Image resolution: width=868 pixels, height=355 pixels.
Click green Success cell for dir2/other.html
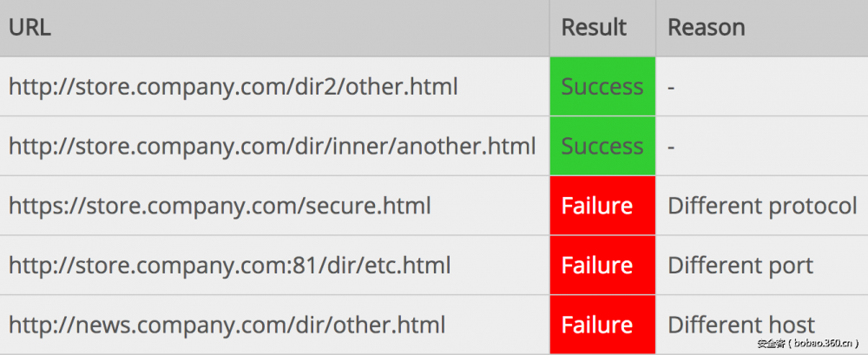click(x=602, y=87)
